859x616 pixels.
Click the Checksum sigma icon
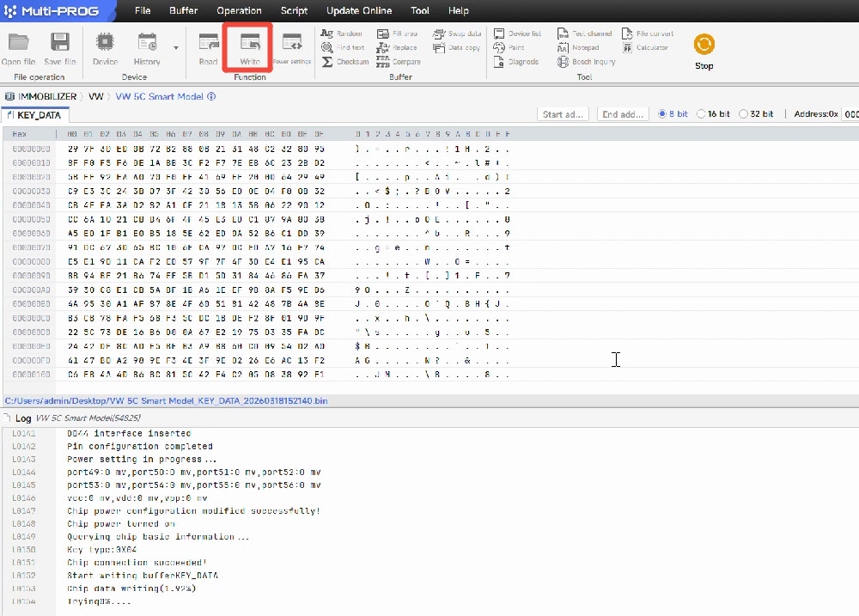click(327, 62)
